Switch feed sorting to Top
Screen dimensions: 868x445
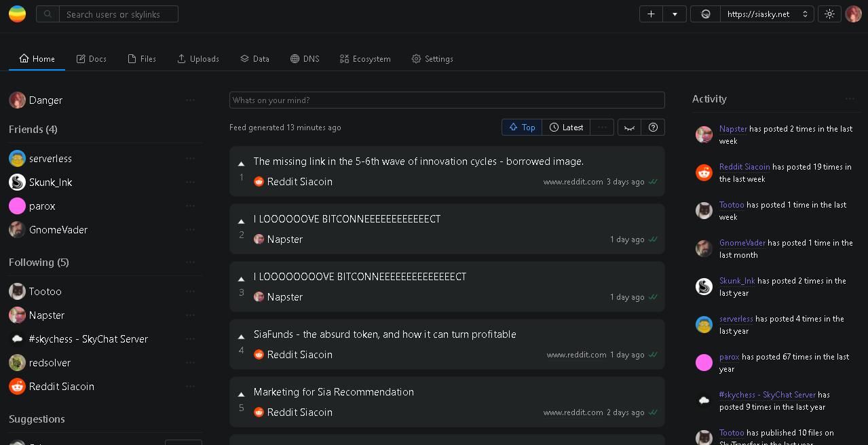point(522,128)
